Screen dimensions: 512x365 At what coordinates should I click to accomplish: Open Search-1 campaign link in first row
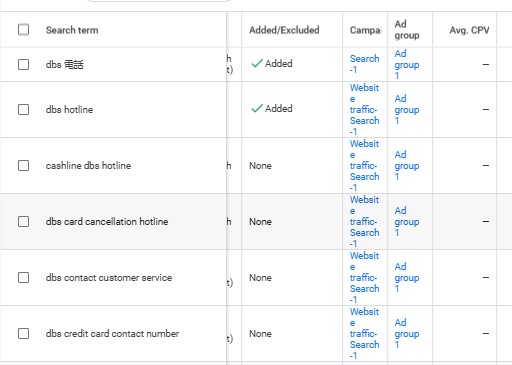click(x=364, y=64)
